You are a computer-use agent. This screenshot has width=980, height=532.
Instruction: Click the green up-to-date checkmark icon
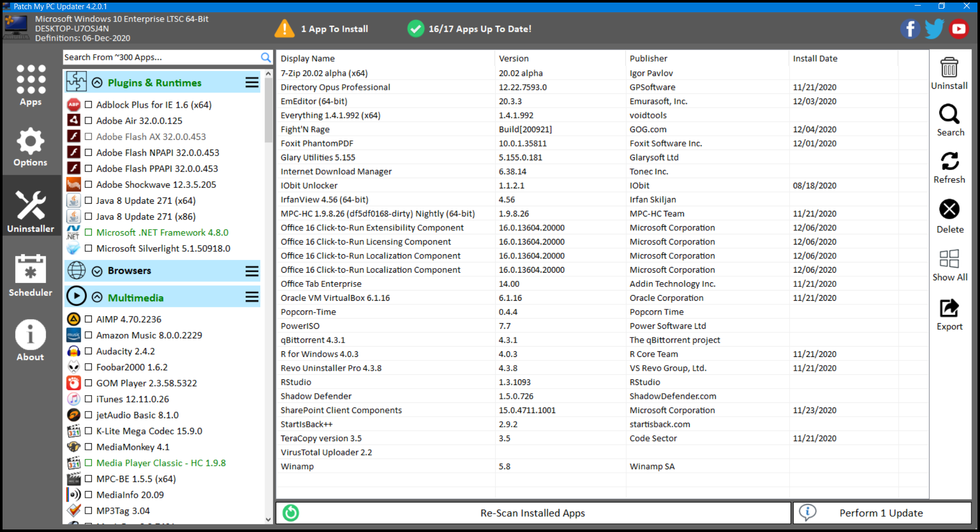415,29
